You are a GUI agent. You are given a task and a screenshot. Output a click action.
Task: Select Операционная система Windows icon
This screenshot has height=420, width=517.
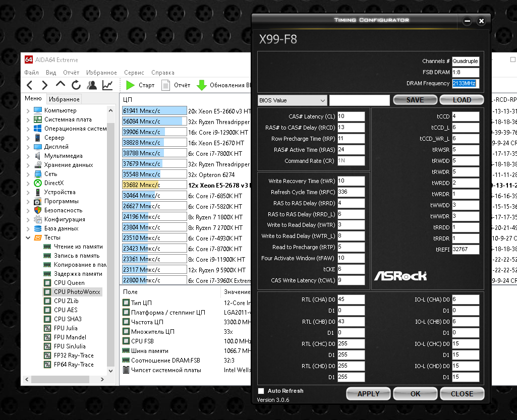(x=38, y=128)
